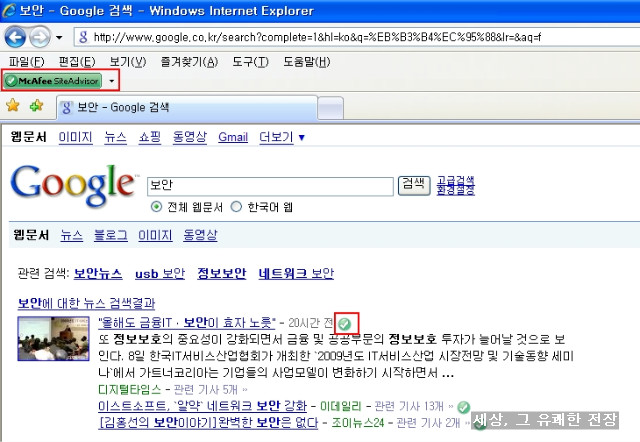The width and height of the screenshot is (640, 442).
Task: Click the Internet Explorer logo in the title bar
Action: tap(9, 10)
